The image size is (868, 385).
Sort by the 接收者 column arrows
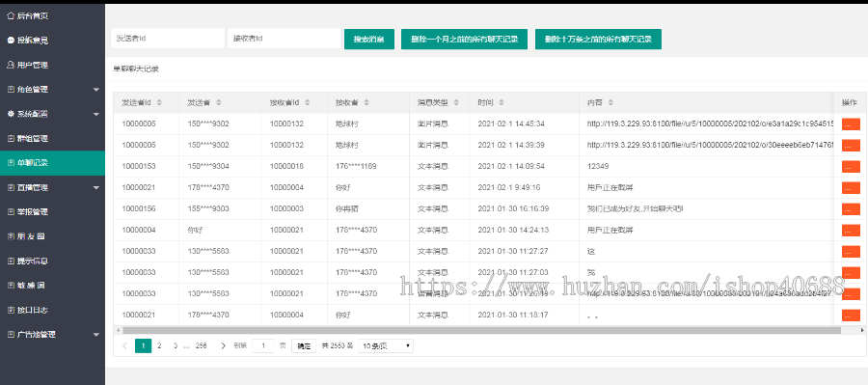point(366,102)
